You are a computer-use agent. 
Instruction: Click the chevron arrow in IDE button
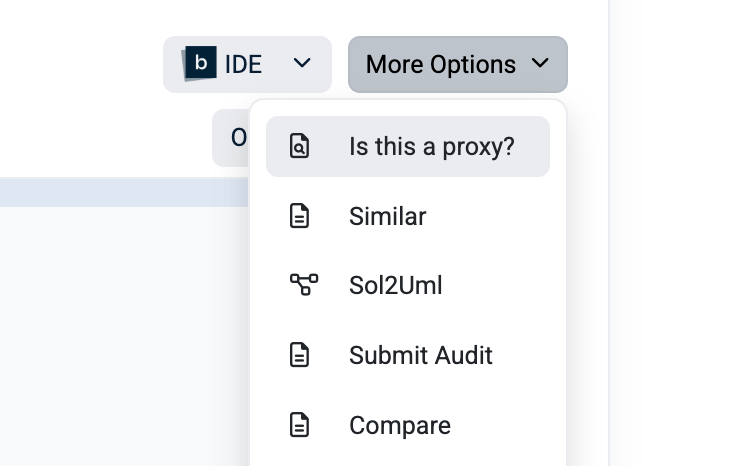point(302,64)
